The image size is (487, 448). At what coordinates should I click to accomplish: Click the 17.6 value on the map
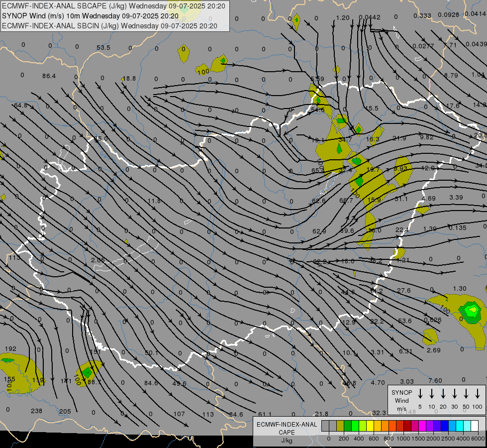tap(453, 106)
